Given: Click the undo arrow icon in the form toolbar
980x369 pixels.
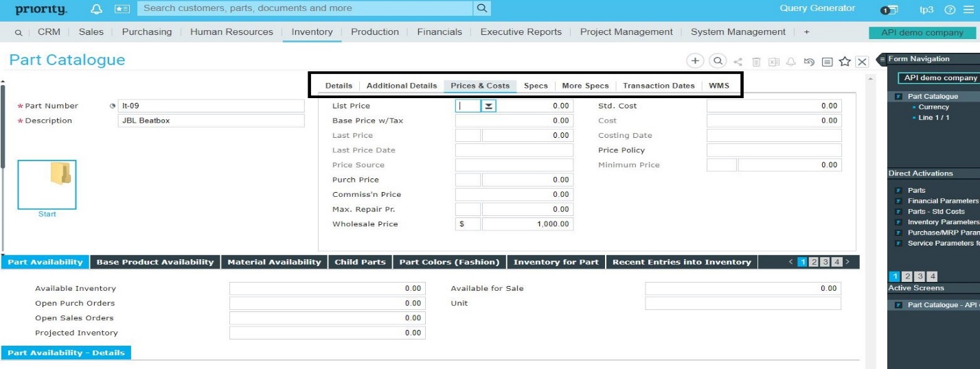Looking at the screenshot, I should [809, 62].
